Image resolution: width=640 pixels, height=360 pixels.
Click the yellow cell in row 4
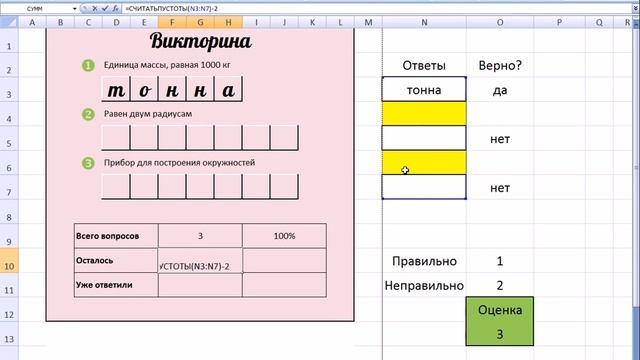point(424,114)
